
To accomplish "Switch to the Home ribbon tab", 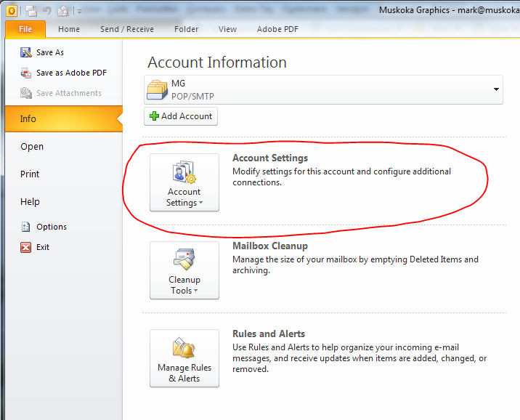I will point(69,29).
